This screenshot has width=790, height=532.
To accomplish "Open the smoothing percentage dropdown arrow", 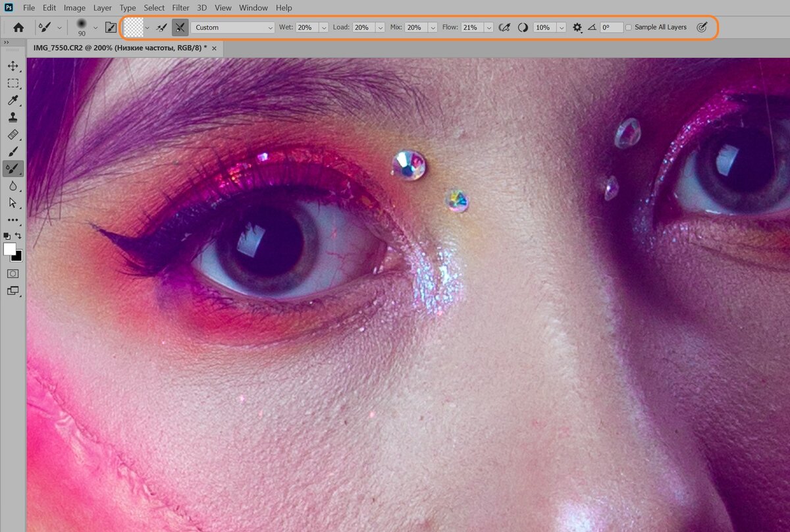I will click(561, 28).
